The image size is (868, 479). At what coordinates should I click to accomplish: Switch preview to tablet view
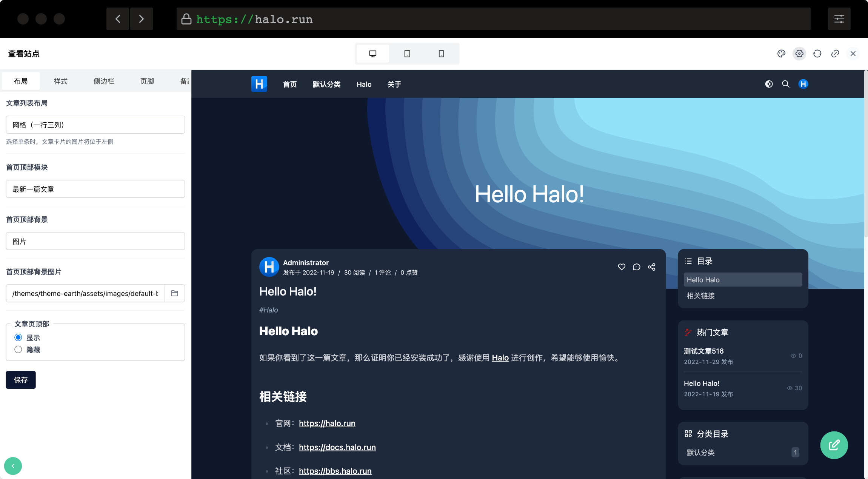coord(407,53)
